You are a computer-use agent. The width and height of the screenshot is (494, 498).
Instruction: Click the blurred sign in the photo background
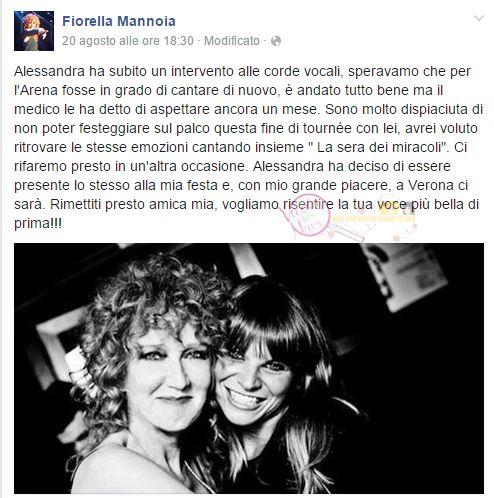pos(405,275)
